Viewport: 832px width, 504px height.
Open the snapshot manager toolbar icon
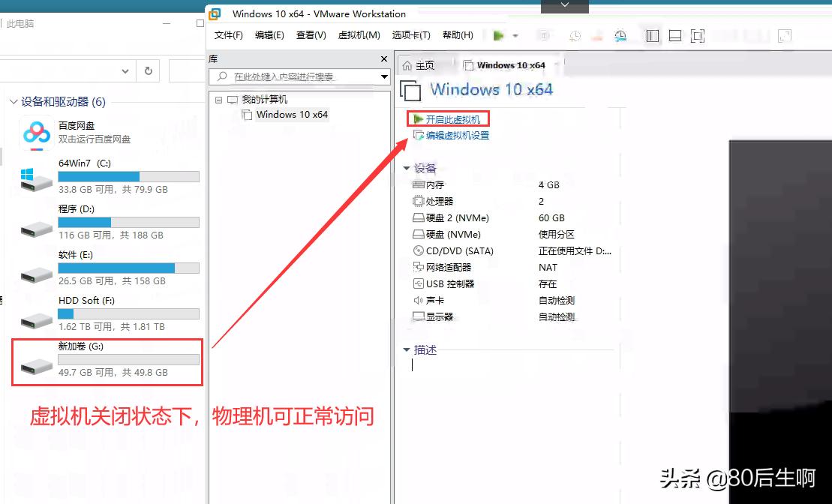click(x=620, y=35)
